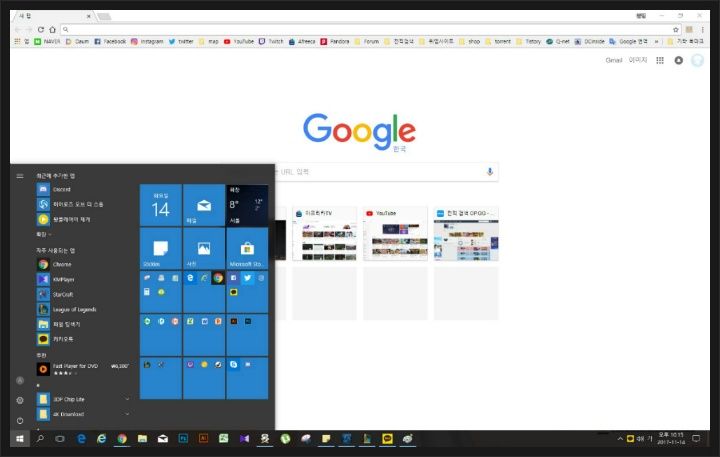Open the Microsoft Store tile
720x457 pixels.
tap(247, 248)
